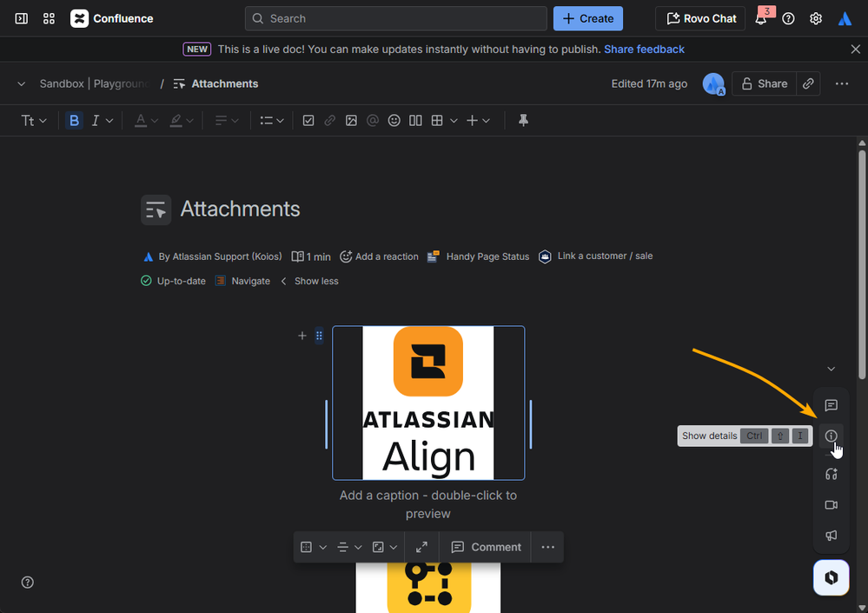Expand table options chevron
Viewport: 868px width, 613px height.
(x=454, y=121)
